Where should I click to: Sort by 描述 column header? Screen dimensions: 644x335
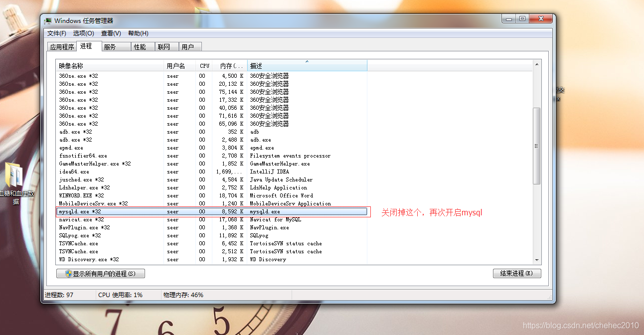[307, 66]
